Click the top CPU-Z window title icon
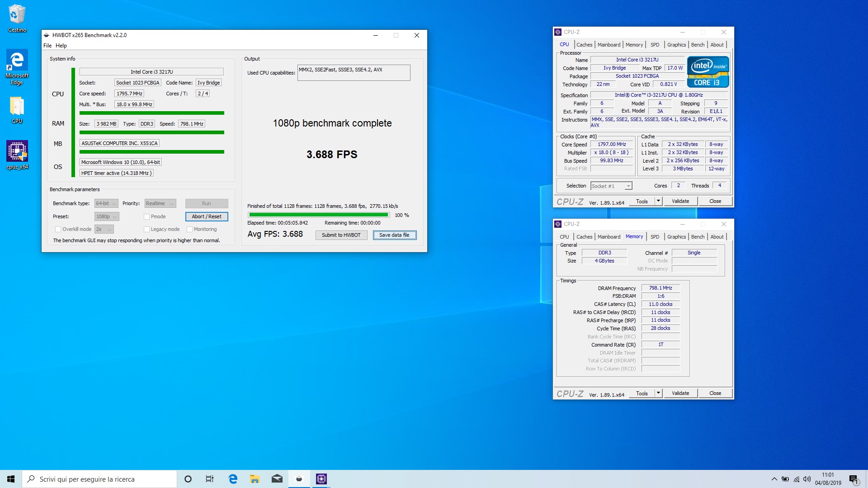Viewport: 868px width, 488px height. pyautogui.click(x=558, y=32)
